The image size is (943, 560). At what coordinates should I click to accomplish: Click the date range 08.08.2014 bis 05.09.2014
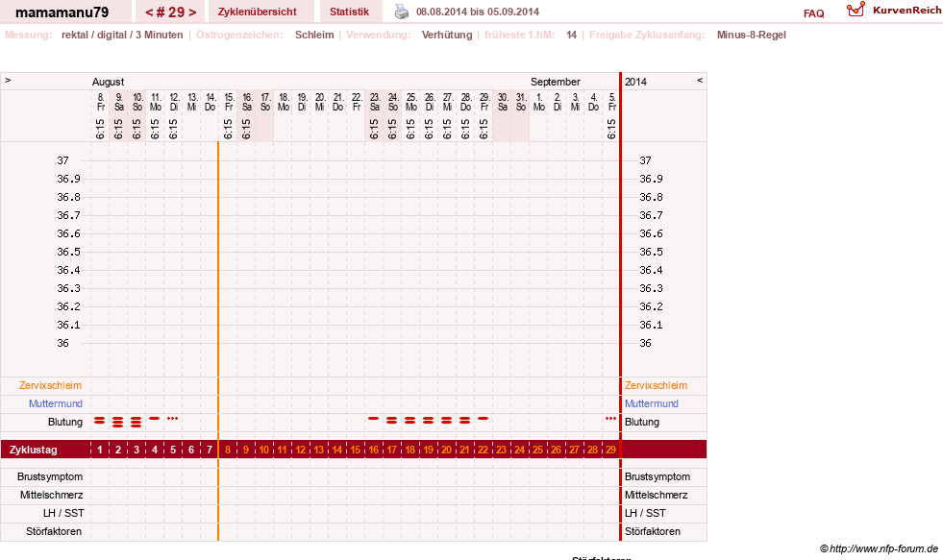[478, 12]
